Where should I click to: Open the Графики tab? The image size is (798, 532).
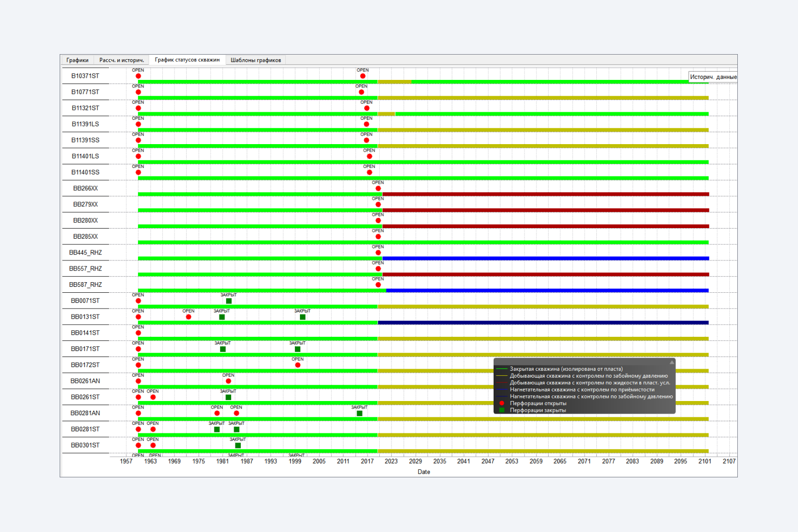coord(77,60)
